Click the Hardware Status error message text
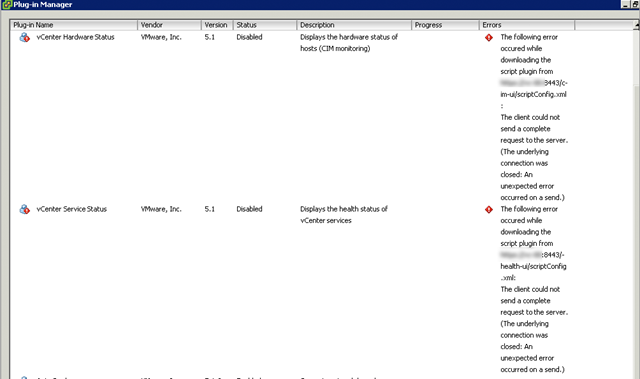The height and width of the screenshot is (379, 640). pyautogui.click(x=534, y=117)
